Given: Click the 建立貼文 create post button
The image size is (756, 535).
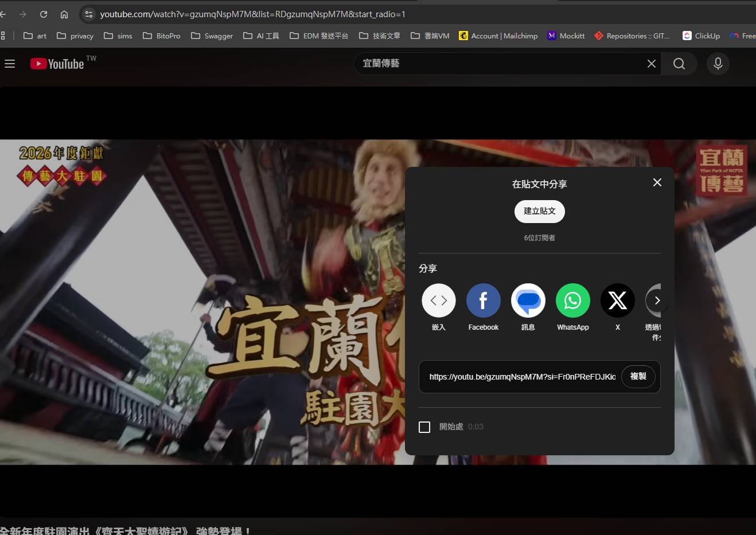Looking at the screenshot, I should (x=540, y=211).
